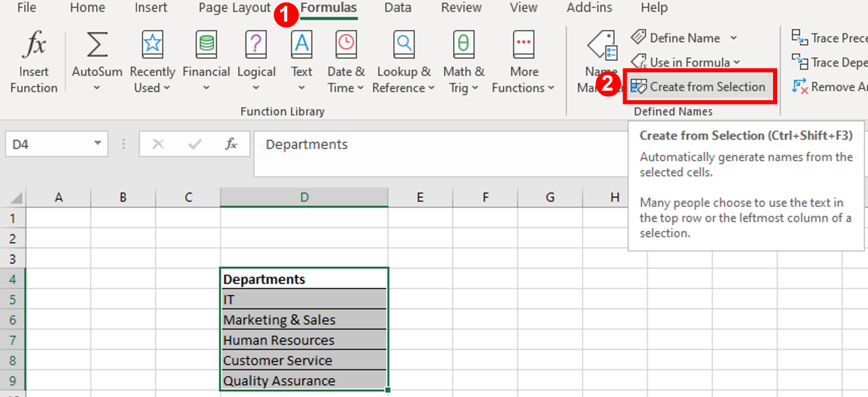Select the Departments cell
Screen dimensions: 868x397
(x=304, y=279)
